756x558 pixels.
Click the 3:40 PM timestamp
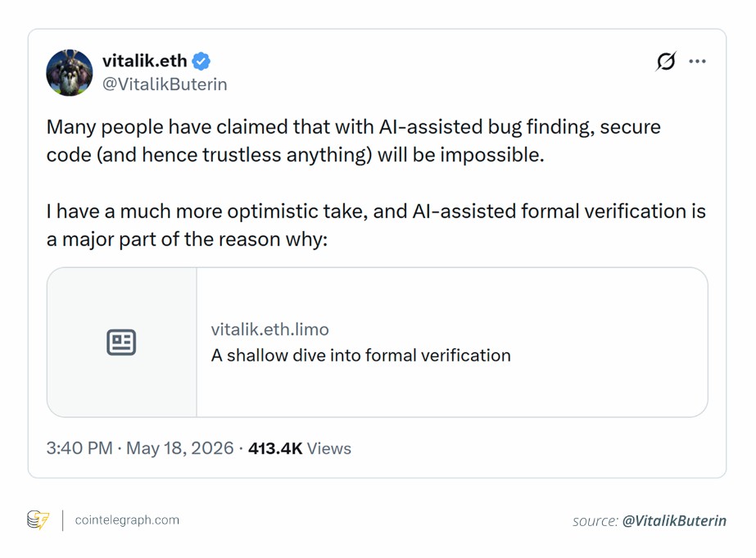click(79, 448)
